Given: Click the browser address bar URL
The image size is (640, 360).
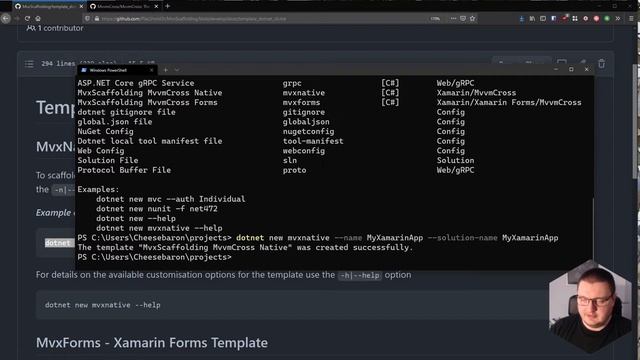Looking at the screenshot, I should point(194,19).
